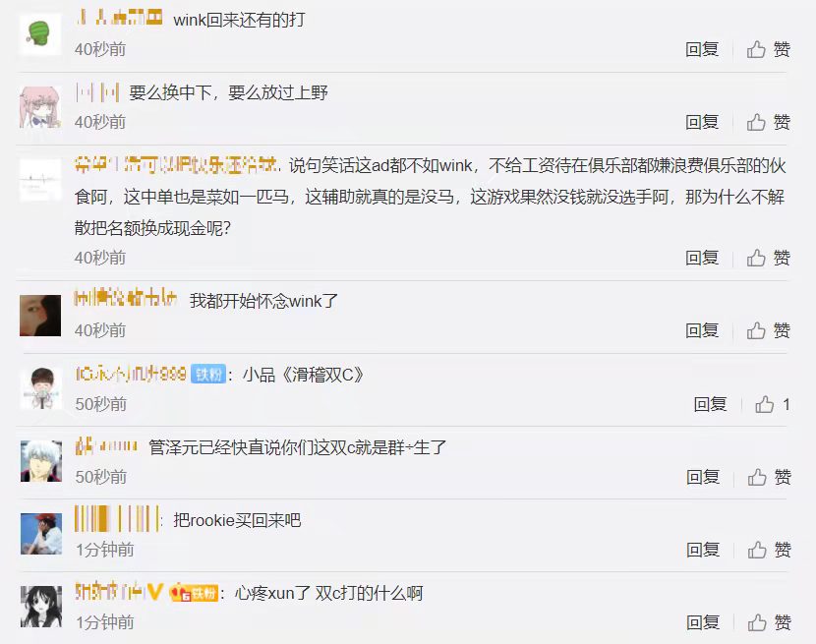The image size is (816, 644).
Task: Reply to the "wink回来还有的打" comment
Action: click(702, 49)
